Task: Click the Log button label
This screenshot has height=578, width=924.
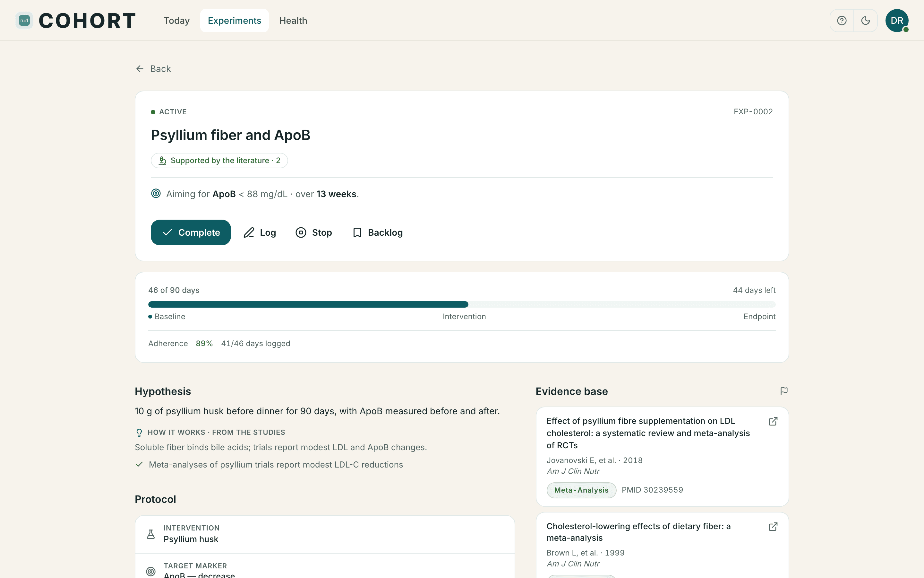Action: pyautogui.click(x=268, y=232)
